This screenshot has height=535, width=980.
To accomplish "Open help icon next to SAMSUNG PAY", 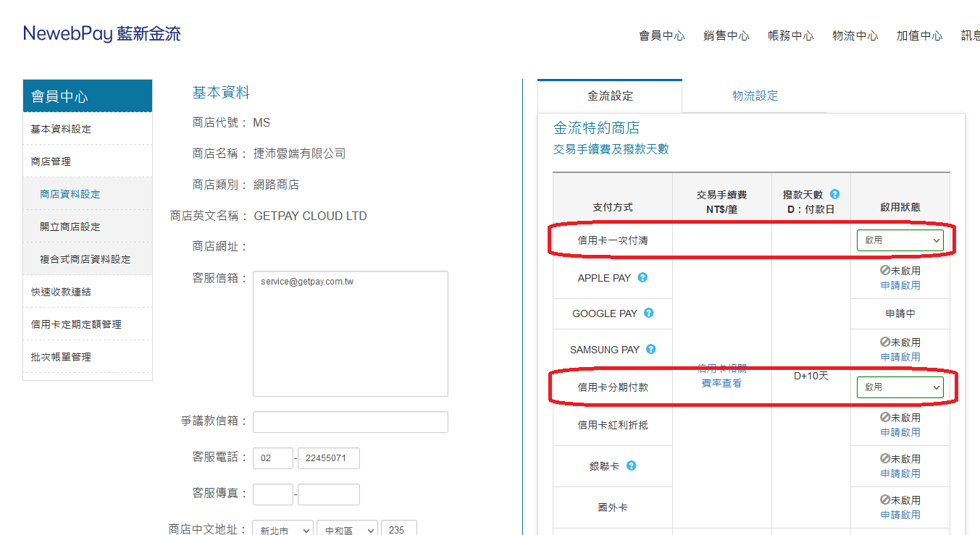I will pos(651,350).
